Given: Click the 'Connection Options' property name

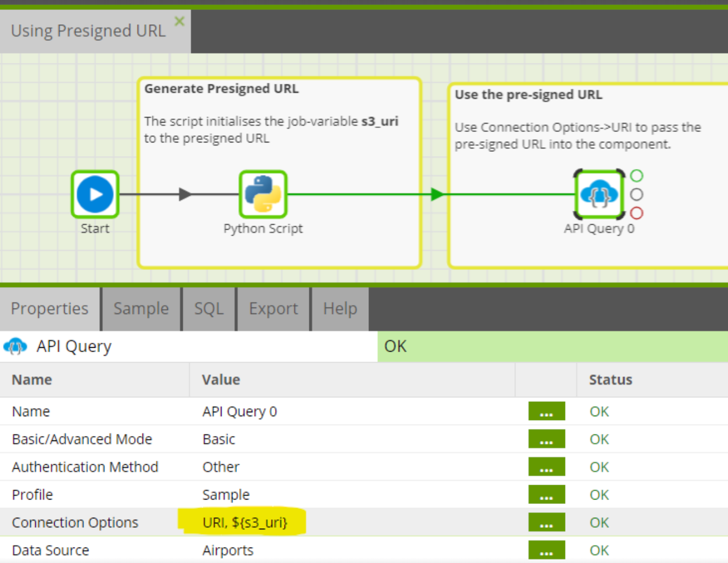Looking at the screenshot, I should click(75, 523).
